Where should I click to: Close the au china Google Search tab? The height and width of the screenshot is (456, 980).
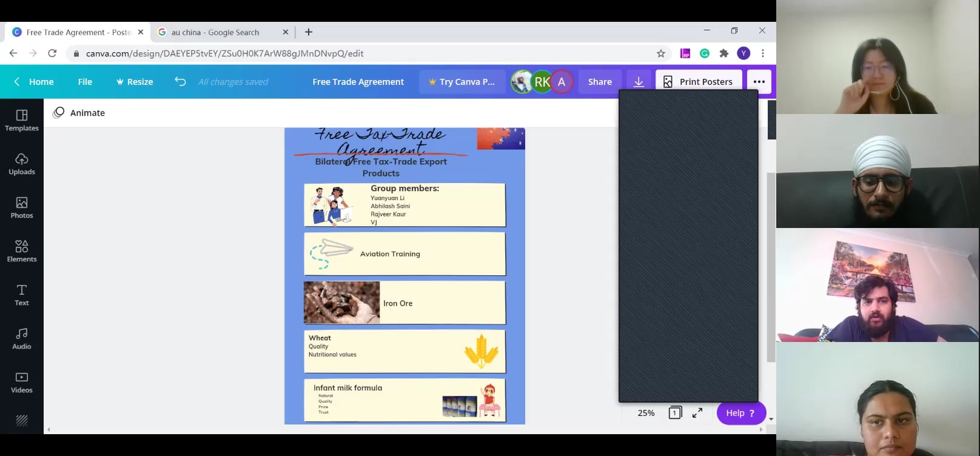point(286,32)
